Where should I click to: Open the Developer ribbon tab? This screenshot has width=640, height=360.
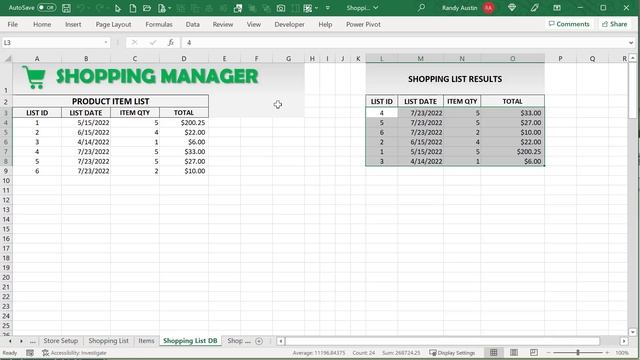pyautogui.click(x=289, y=24)
